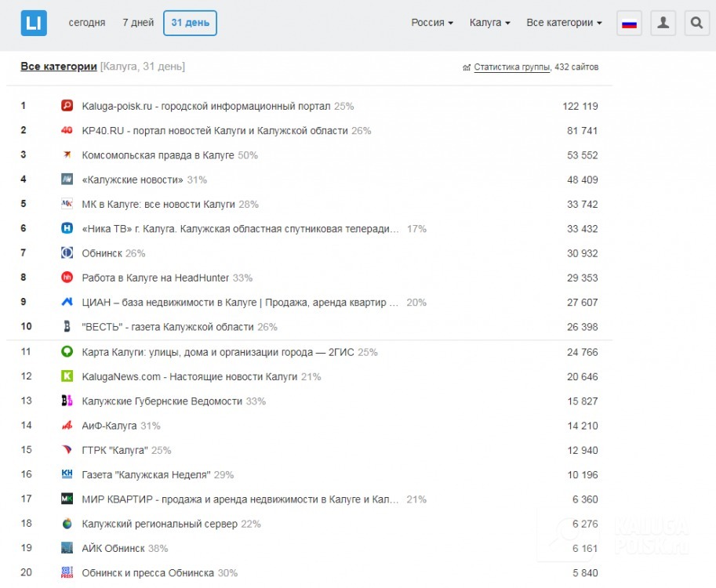Screen dimensions: 716x588
Task: Click the Газета "Калужская Неделя" favicon
Action: pyautogui.click(x=67, y=474)
